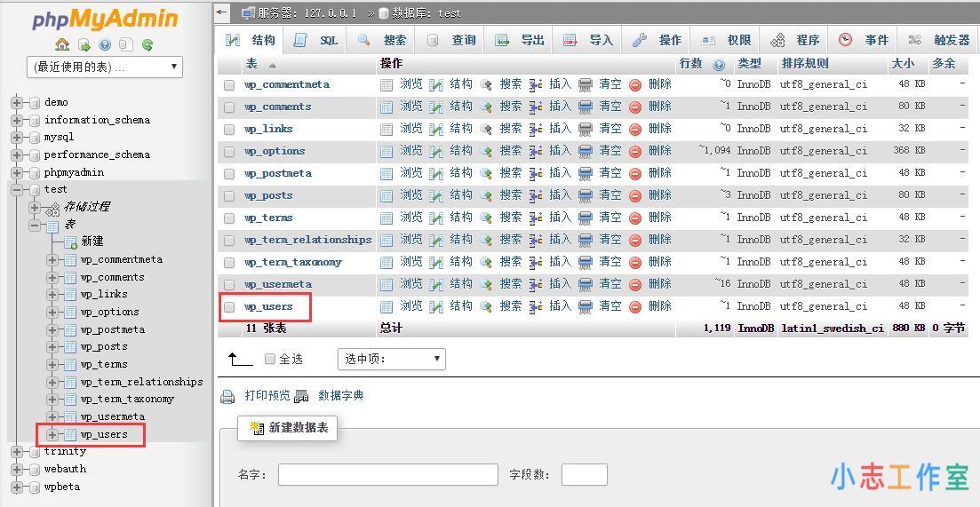Check the wp_postmeta row checkbox
980x507 pixels.
229,174
